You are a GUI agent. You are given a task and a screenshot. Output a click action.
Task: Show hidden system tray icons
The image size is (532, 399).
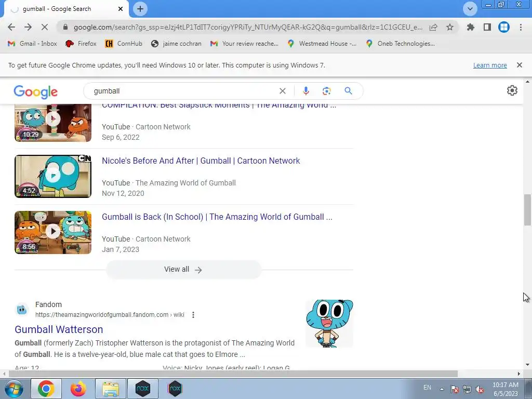click(442, 389)
